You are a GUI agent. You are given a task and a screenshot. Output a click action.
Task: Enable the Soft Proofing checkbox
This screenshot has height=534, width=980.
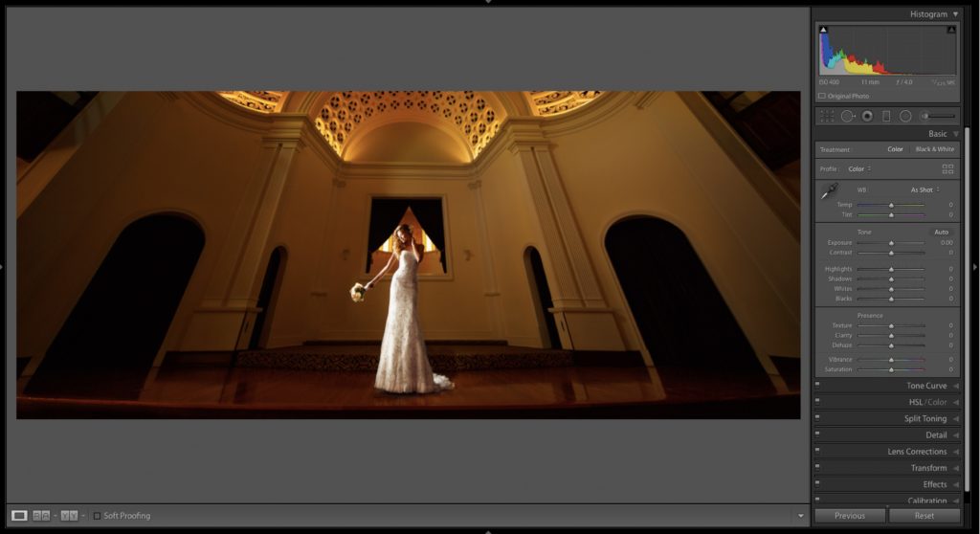click(97, 516)
